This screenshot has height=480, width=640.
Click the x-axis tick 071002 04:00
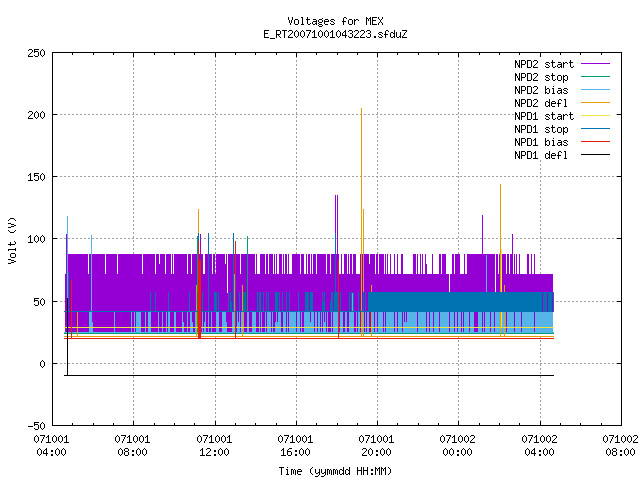pos(540,446)
